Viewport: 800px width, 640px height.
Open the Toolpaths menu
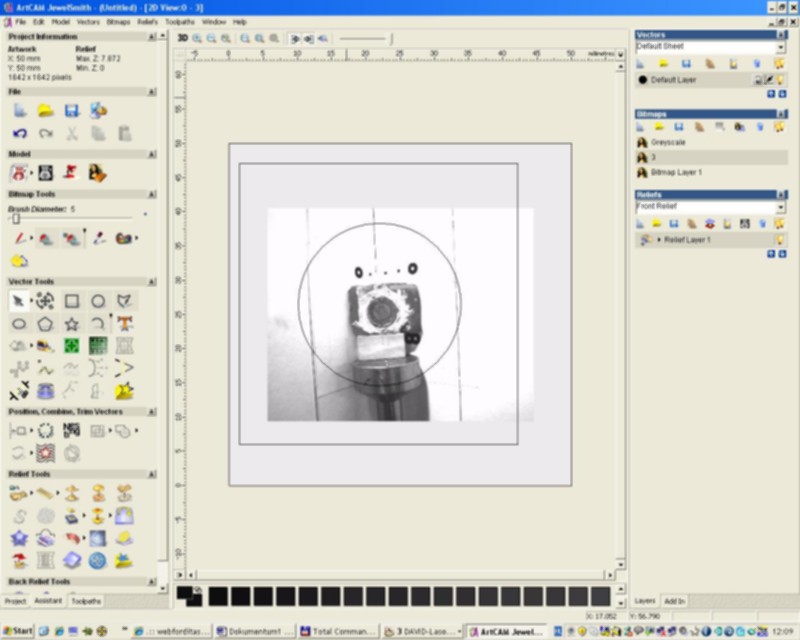pyautogui.click(x=180, y=21)
